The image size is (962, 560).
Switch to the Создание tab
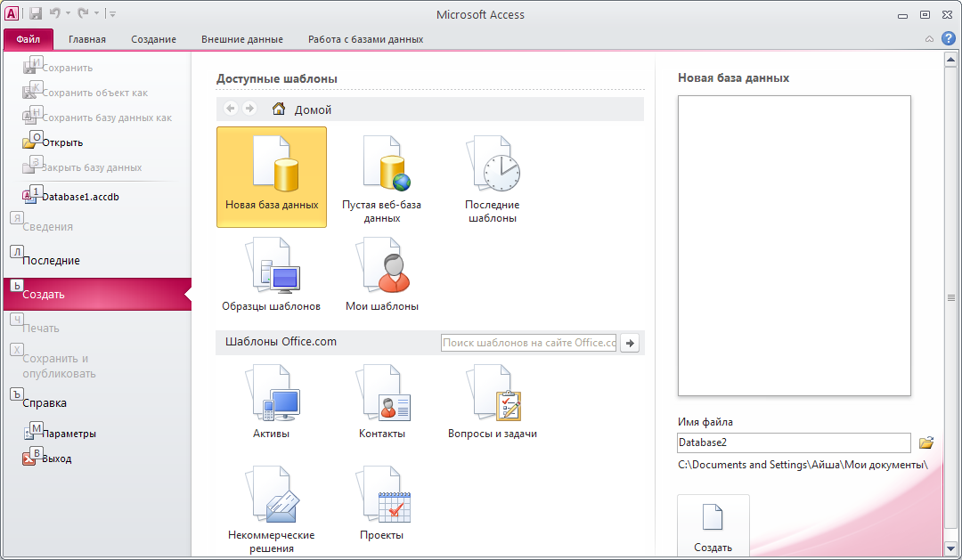click(153, 39)
